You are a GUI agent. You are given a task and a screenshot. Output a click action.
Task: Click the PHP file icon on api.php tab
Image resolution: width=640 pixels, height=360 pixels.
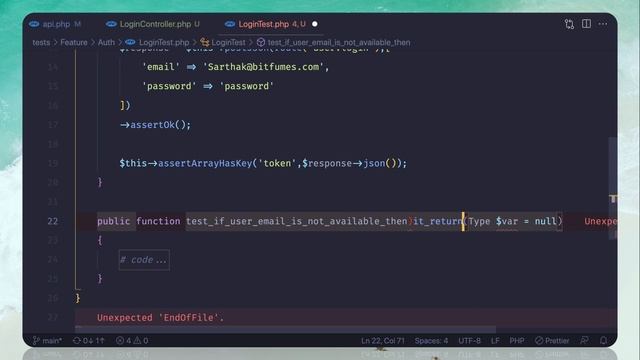click(x=34, y=24)
